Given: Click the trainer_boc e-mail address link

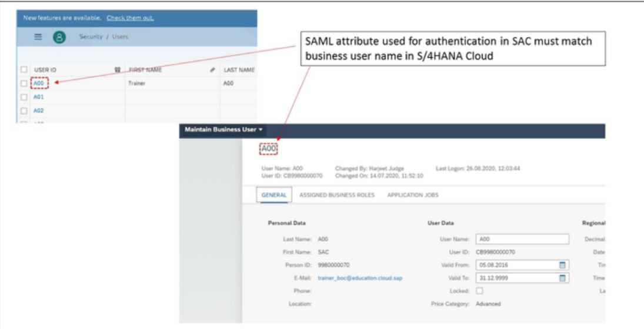Looking at the screenshot, I should point(360,278).
